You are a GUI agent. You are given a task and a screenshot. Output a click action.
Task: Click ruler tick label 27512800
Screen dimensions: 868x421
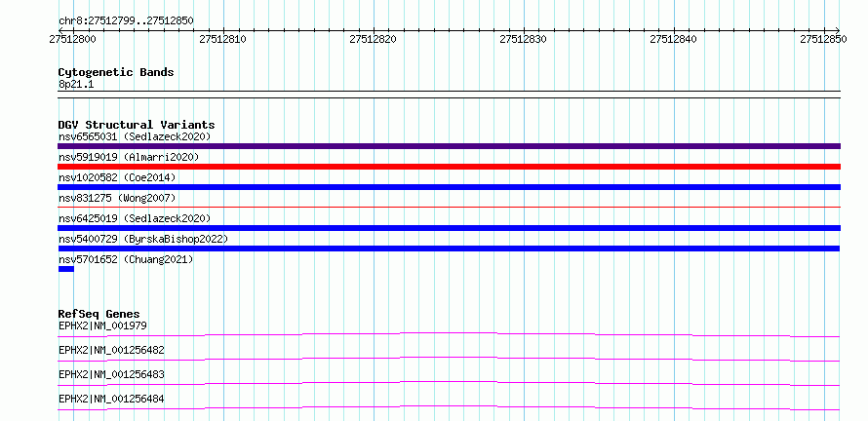[72, 39]
